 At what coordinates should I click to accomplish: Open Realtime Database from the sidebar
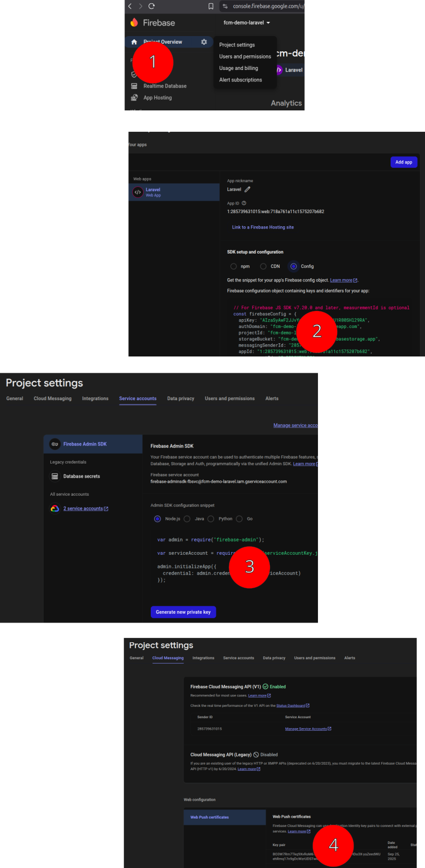pyautogui.click(x=164, y=86)
